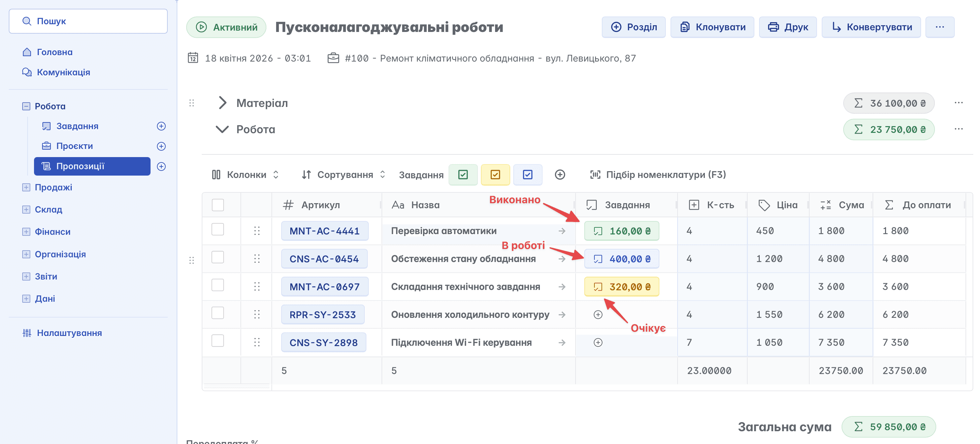
Task: Click the Клонувати button
Action: [x=712, y=27]
